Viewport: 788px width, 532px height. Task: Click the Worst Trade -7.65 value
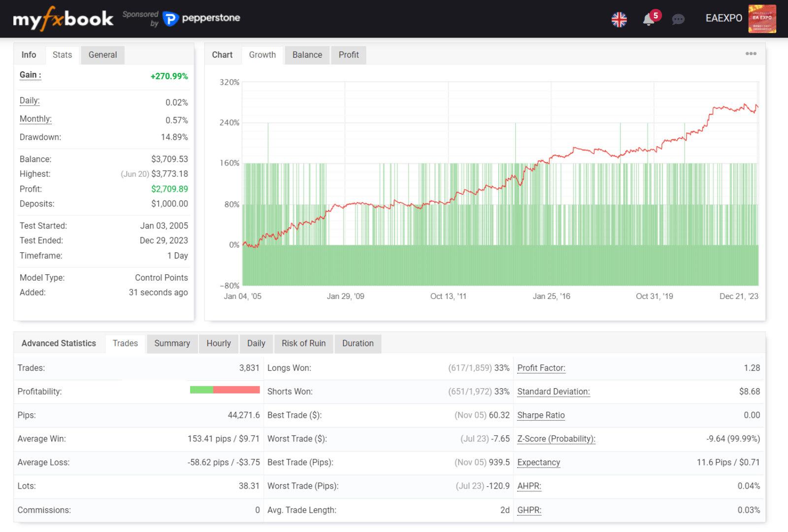coord(500,439)
